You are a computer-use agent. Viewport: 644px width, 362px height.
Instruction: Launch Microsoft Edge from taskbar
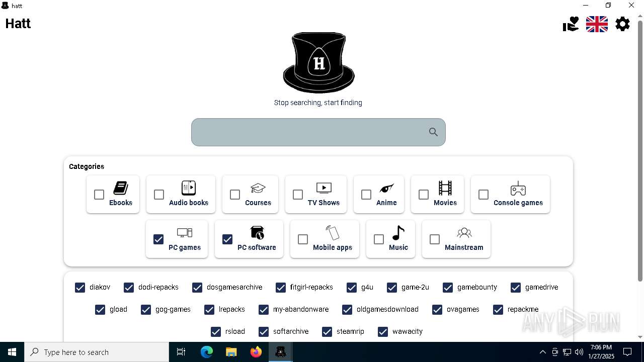[207, 352]
